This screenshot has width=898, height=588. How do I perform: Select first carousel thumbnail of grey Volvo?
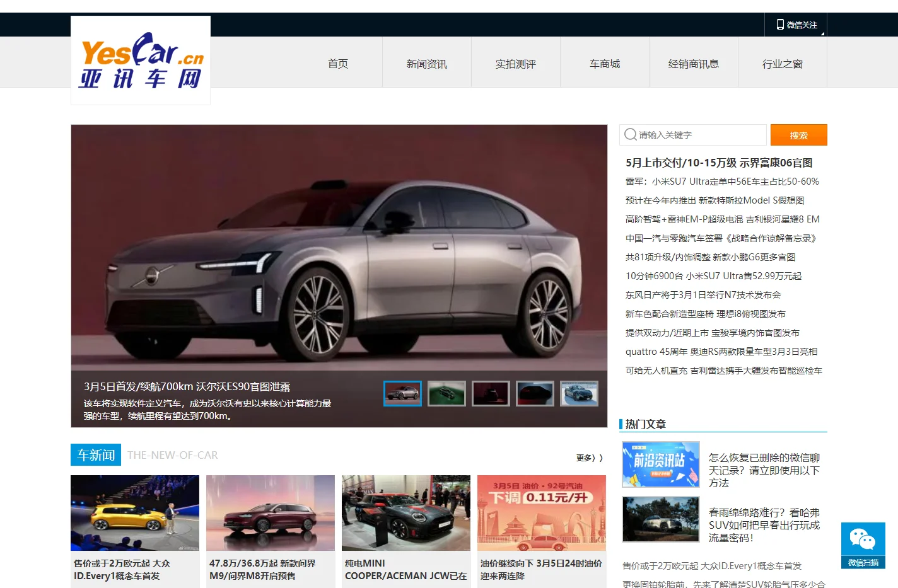[x=402, y=394]
